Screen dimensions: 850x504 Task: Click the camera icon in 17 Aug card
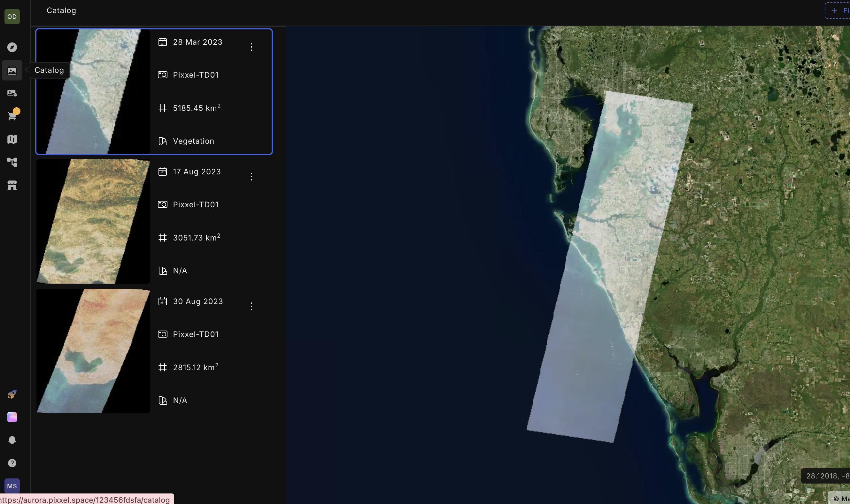tap(163, 204)
